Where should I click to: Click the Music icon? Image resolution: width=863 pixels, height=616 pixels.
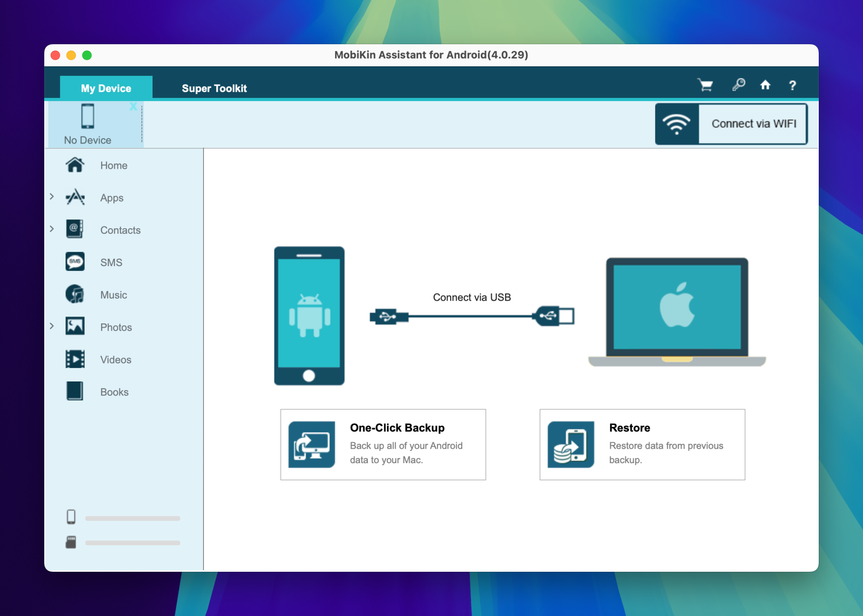pyautogui.click(x=75, y=294)
